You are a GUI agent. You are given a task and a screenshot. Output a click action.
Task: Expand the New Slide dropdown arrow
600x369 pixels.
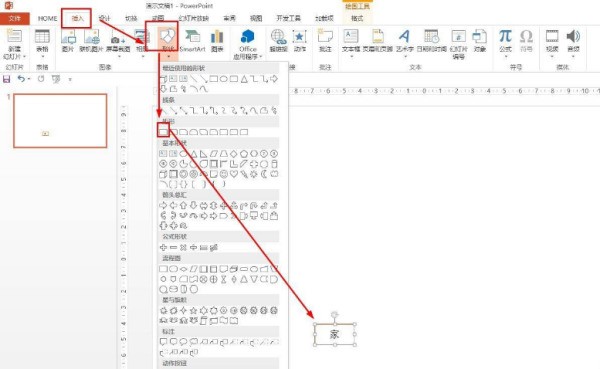pyautogui.click(x=24, y=57)
